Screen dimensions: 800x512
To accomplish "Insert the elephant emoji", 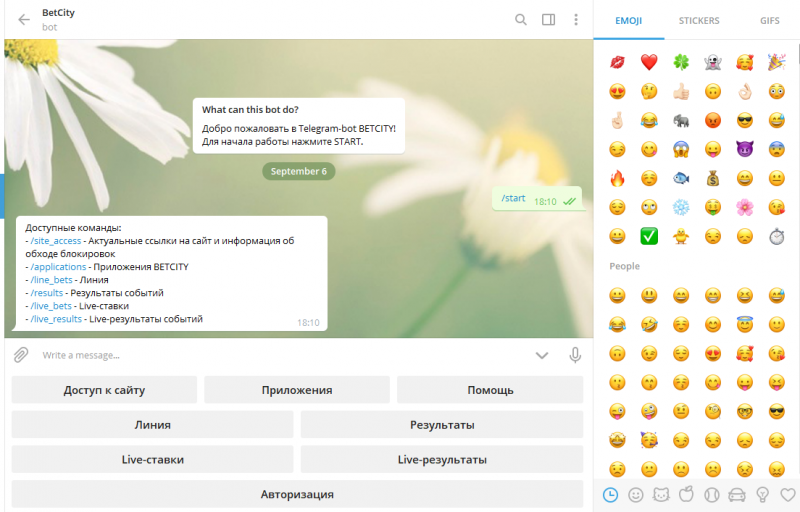I will pyautogui.click(x=681, y=120).
